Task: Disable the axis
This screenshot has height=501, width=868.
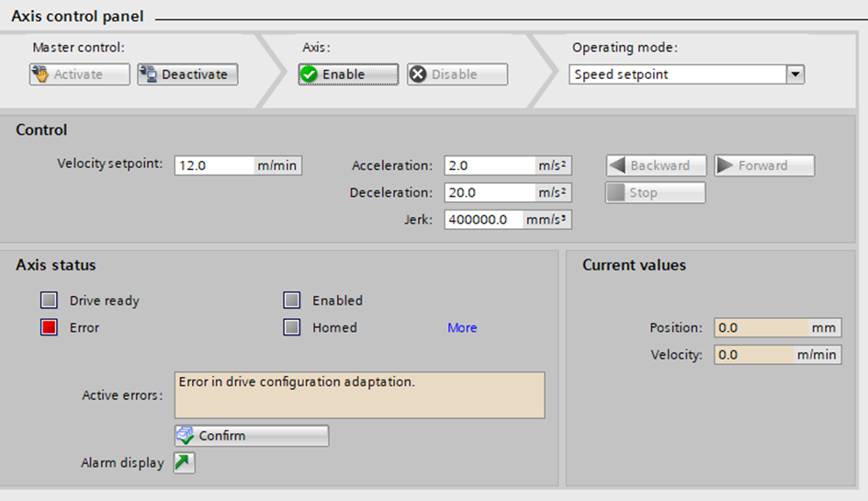Action: pyautogui.click(x=457, y=74)
